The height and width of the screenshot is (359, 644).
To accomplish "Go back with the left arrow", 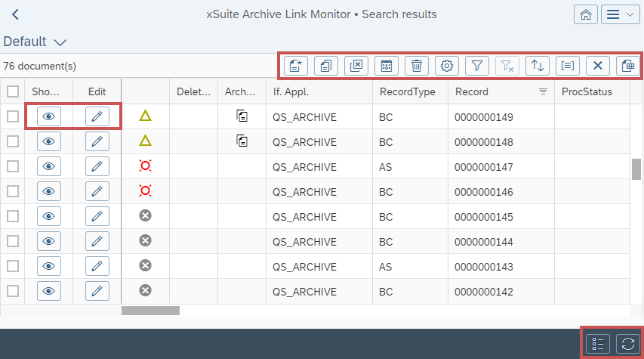I will tap(15, 14).
